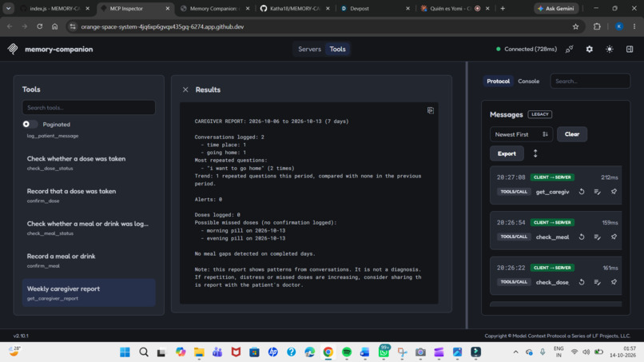Select the Record a meal or drink tool

click(89, 260)
